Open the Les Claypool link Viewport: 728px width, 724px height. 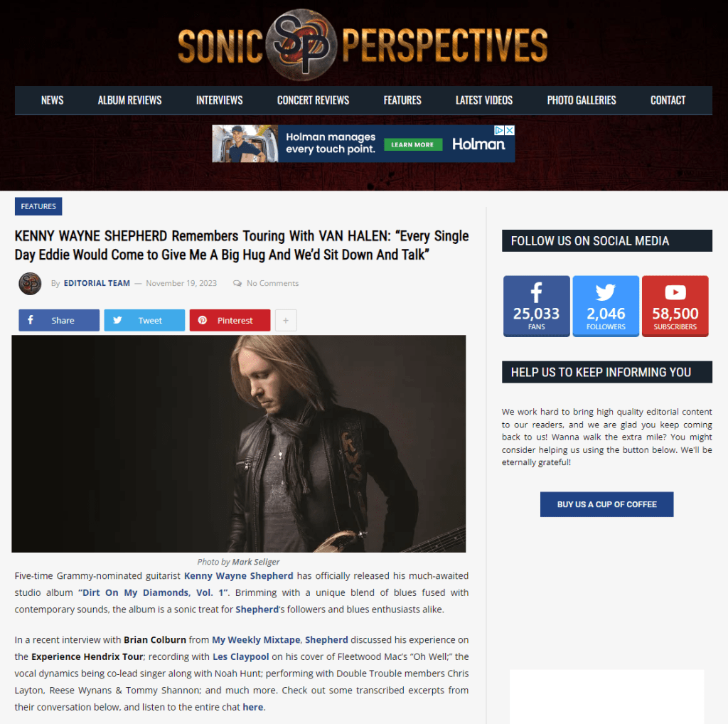240,656
